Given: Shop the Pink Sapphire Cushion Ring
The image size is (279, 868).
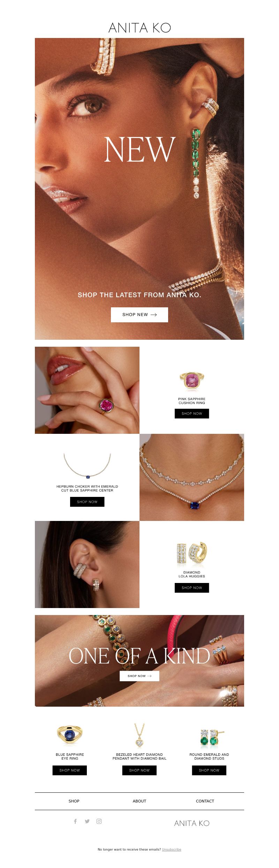Looking at the screenshot, I should (192, 414).
